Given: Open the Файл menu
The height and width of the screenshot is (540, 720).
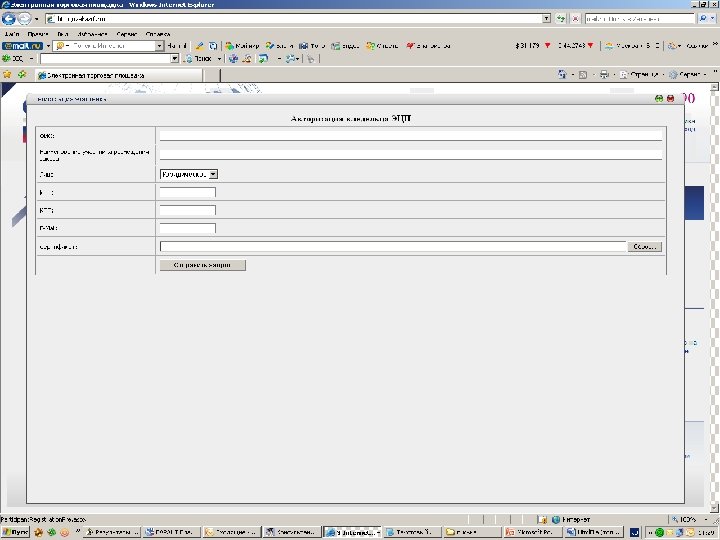Looking at the screenshot, I should tap(12, 34).
